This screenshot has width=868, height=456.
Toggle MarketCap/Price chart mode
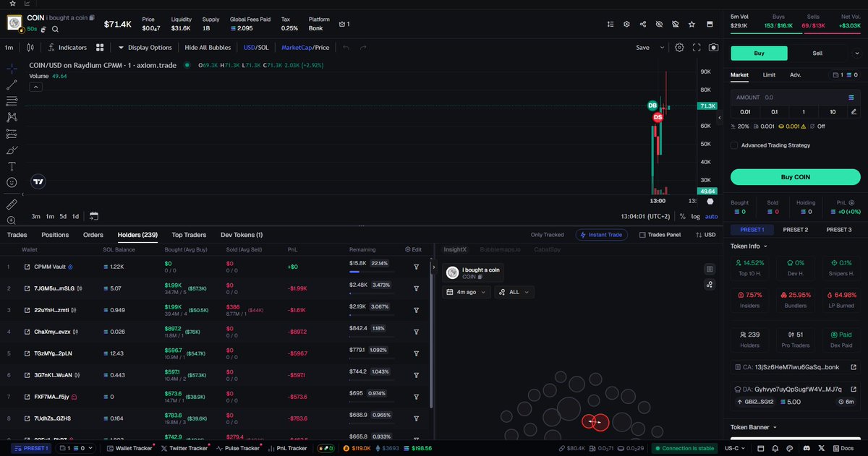[305, 48]
